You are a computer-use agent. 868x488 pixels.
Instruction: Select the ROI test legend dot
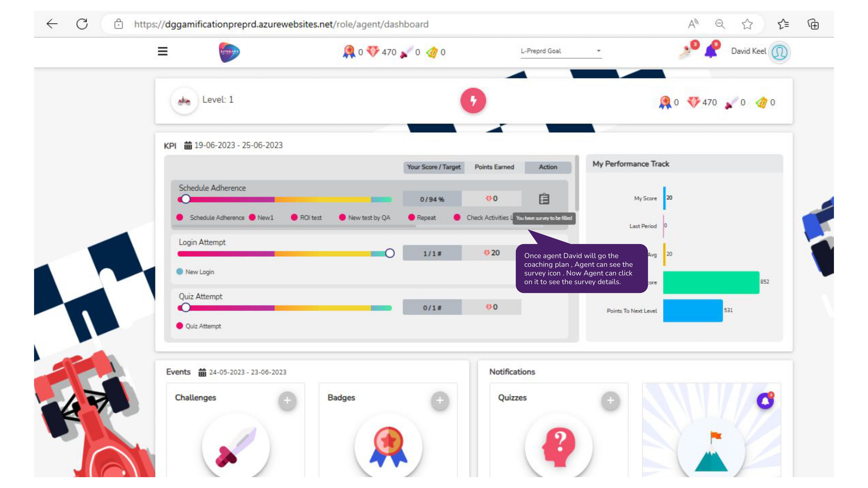pos(294,217)
